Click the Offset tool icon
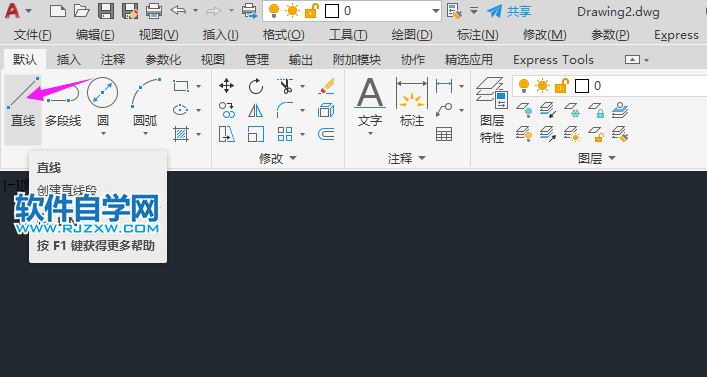 326,134
